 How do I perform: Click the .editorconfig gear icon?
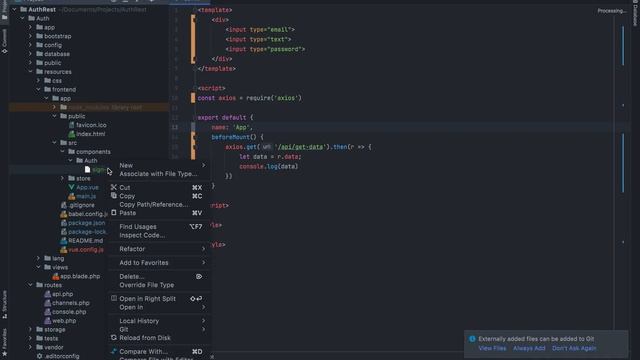(x=39, y=356)
